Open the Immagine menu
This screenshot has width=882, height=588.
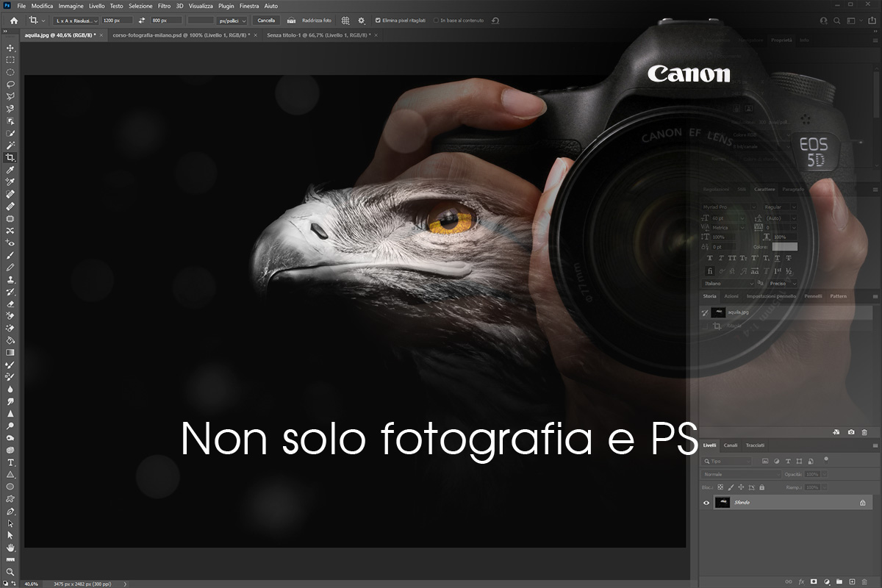pyautogui.click(x=71, y=6)
